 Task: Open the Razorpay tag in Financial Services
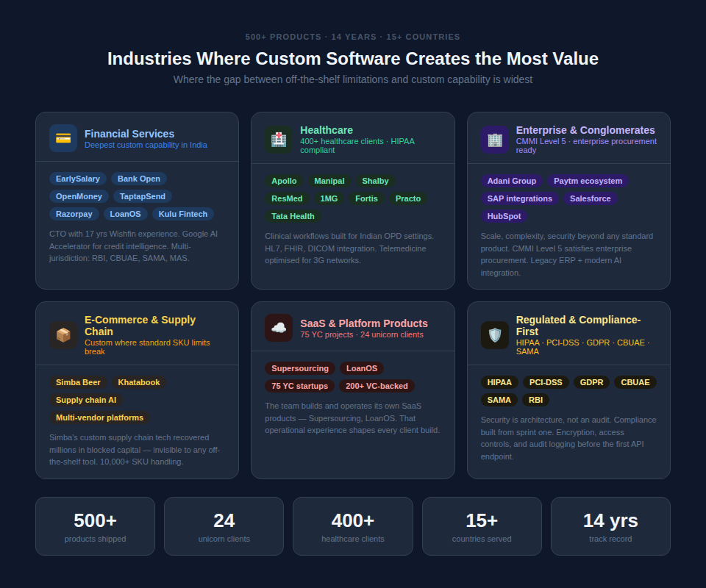(74, 214)
